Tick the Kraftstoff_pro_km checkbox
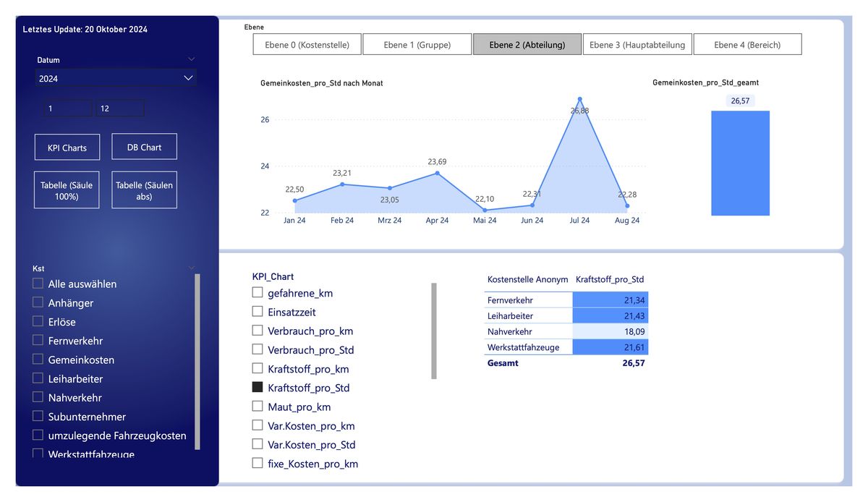This screenshot has width=868, height=502. tap(257, 368)
